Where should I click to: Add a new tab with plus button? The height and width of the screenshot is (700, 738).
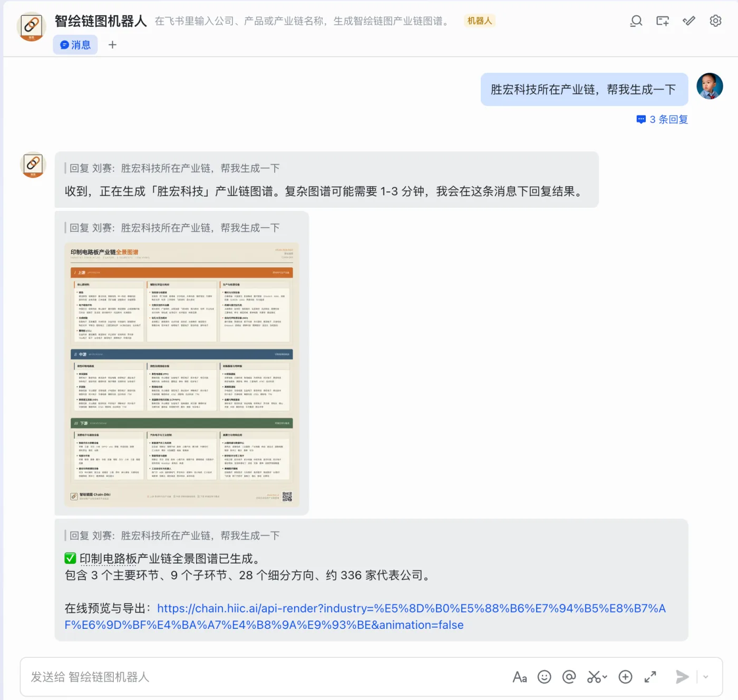click(x=112, y=45)
